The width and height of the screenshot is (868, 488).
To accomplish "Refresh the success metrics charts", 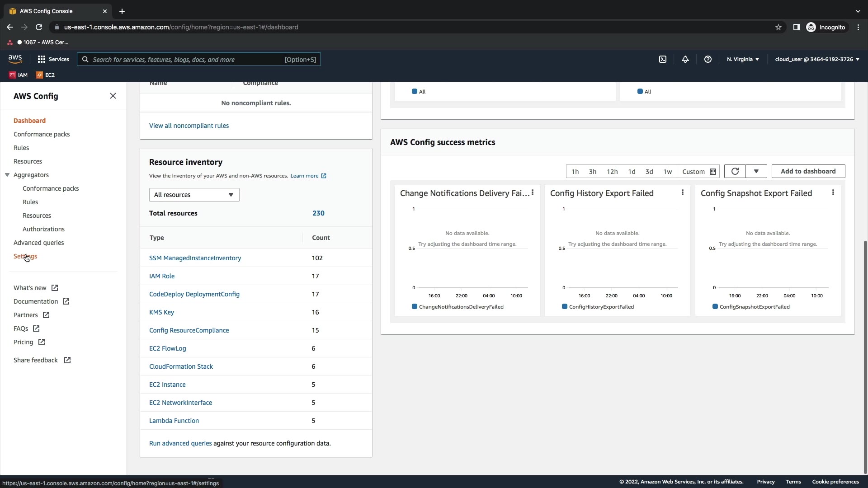I will [735, 171].
